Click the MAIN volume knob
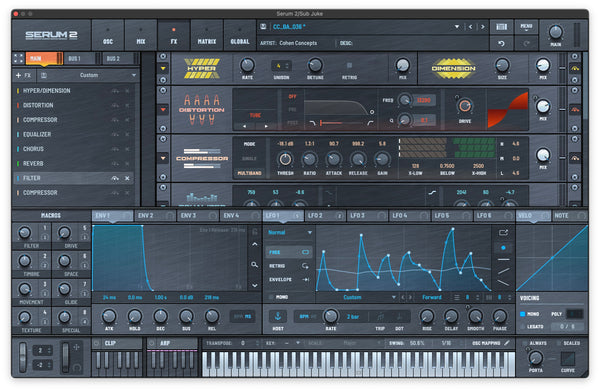 (556, 32)
